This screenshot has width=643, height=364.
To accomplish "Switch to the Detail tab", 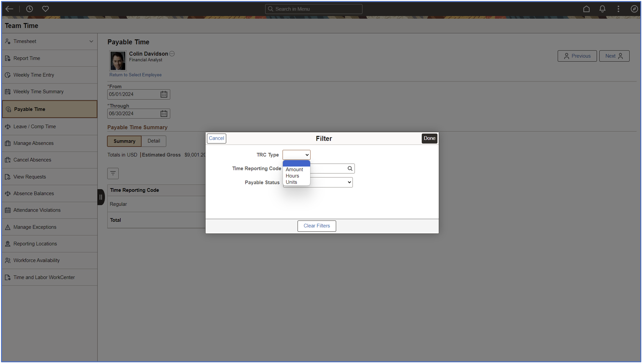I will coord(154,141).
